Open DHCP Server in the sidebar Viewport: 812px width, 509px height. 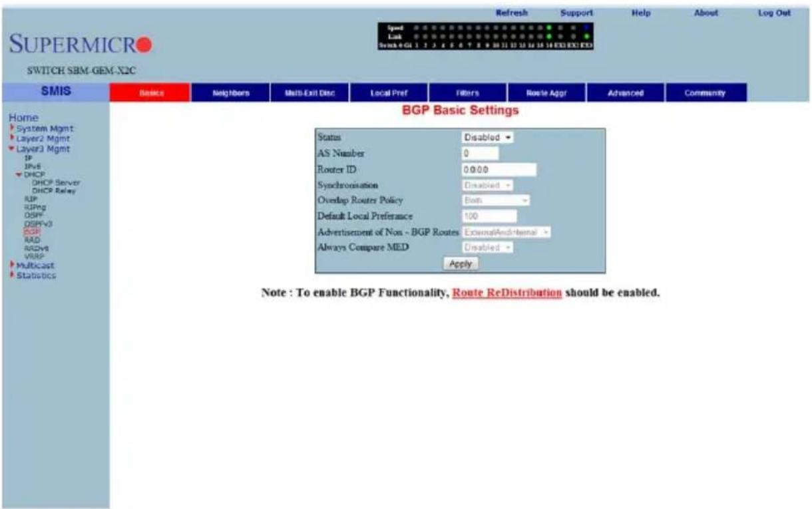56,182
